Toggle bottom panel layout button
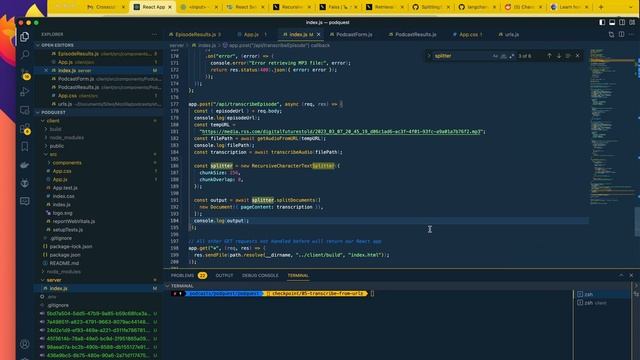This screenshot has width=640, height=360. [612, 22]
